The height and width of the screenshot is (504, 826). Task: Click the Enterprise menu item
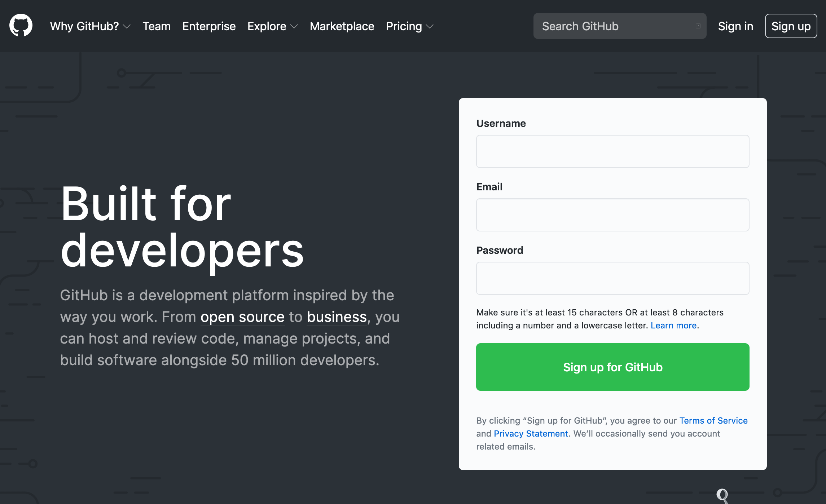coord(209,25)
